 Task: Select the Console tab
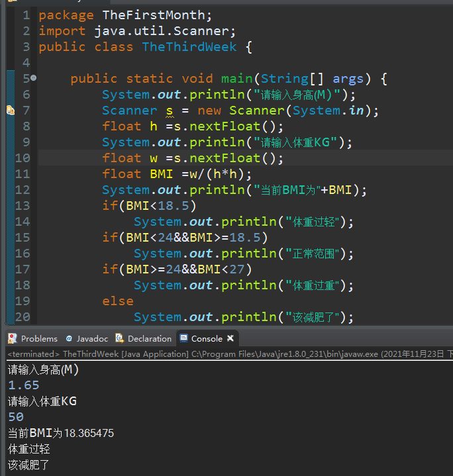point(207,338)
